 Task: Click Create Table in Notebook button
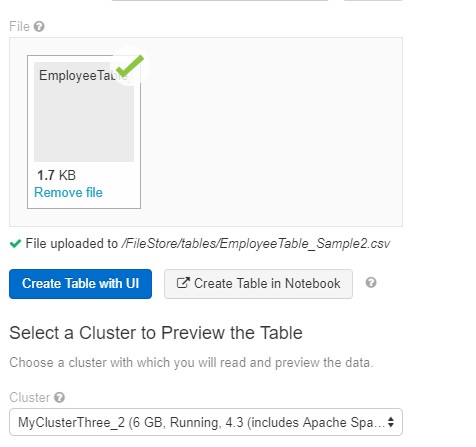258,284
